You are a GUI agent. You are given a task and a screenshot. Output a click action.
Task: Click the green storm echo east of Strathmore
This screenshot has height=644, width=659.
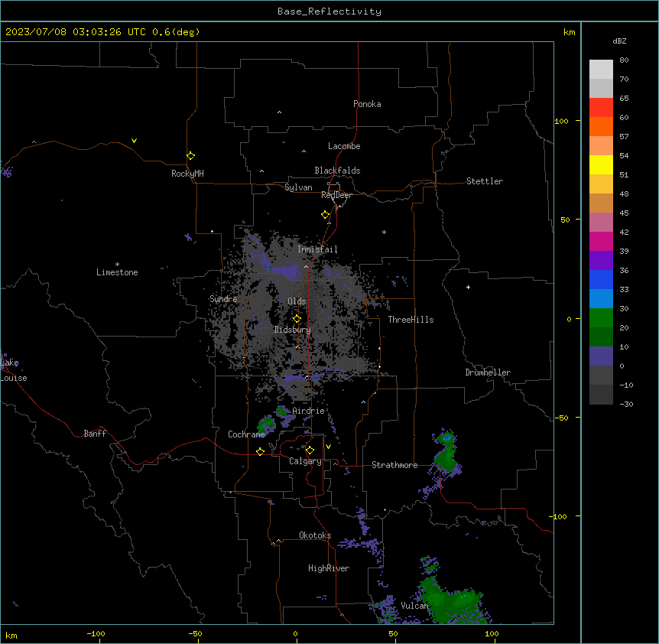pos(447,454)
